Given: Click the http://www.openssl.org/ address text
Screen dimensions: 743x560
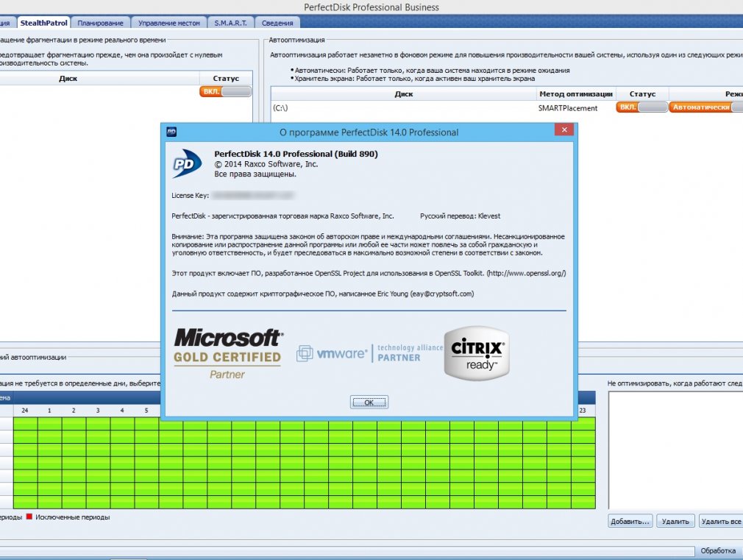Looking at the screenshot, I should coord(526,273).
